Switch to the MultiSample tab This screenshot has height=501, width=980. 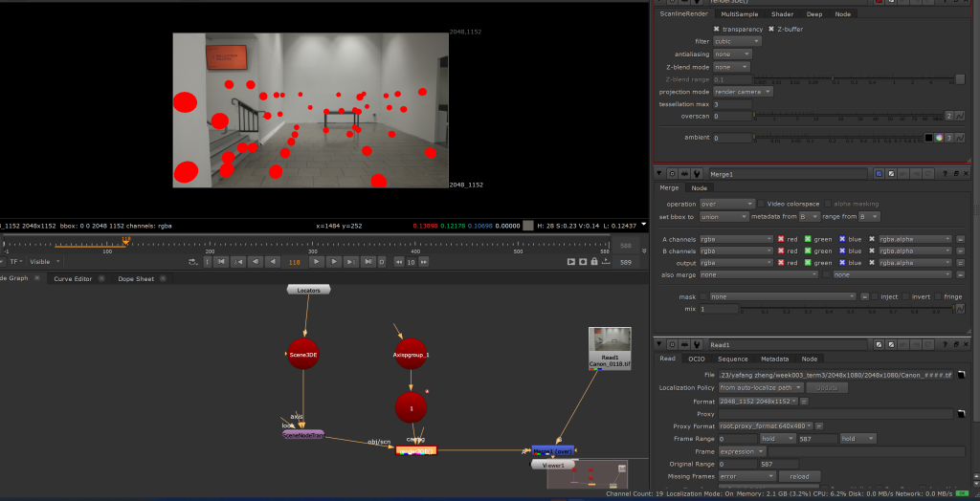tap(741, 14)
